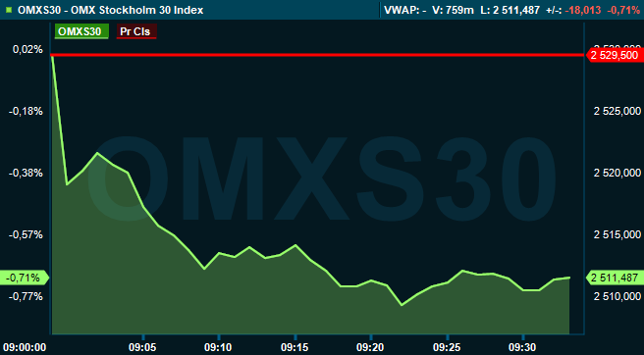
Task: Click the title OMXS30 - OMX Stockholm 30 Index
Action: pos(111,10)
